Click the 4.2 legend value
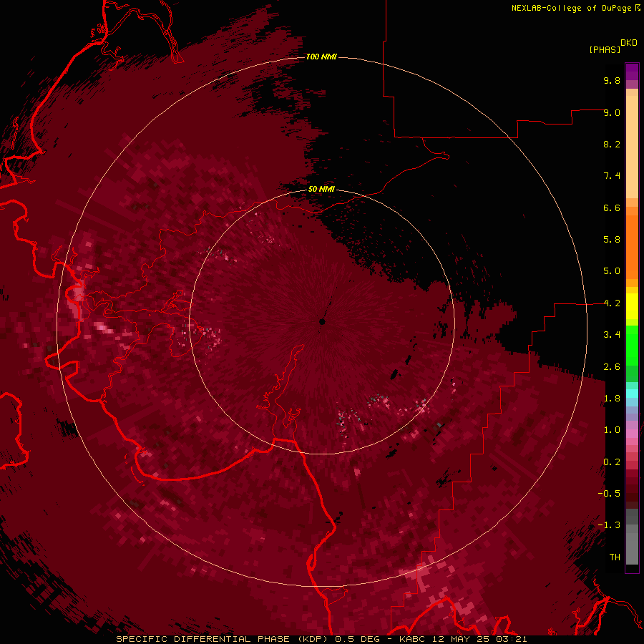Image resolution: width=644 pixels, height=644 pixels. coord(612,303)
